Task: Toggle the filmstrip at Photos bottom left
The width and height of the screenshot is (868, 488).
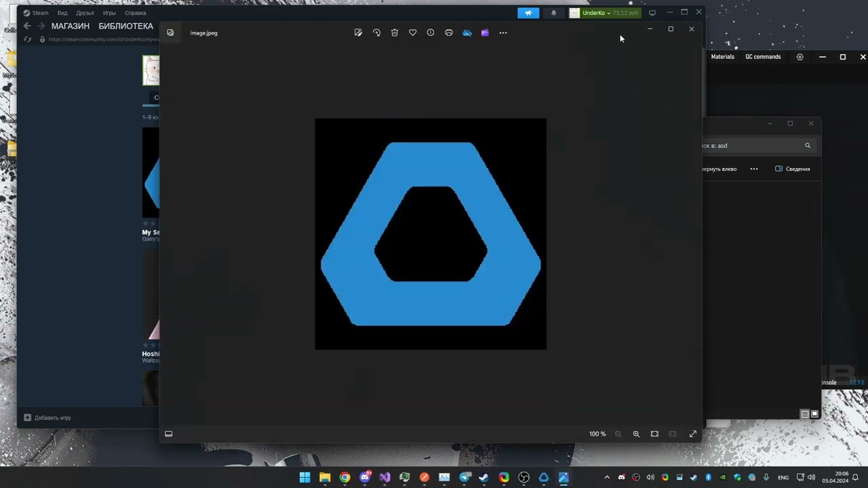Action: [169, 434]
